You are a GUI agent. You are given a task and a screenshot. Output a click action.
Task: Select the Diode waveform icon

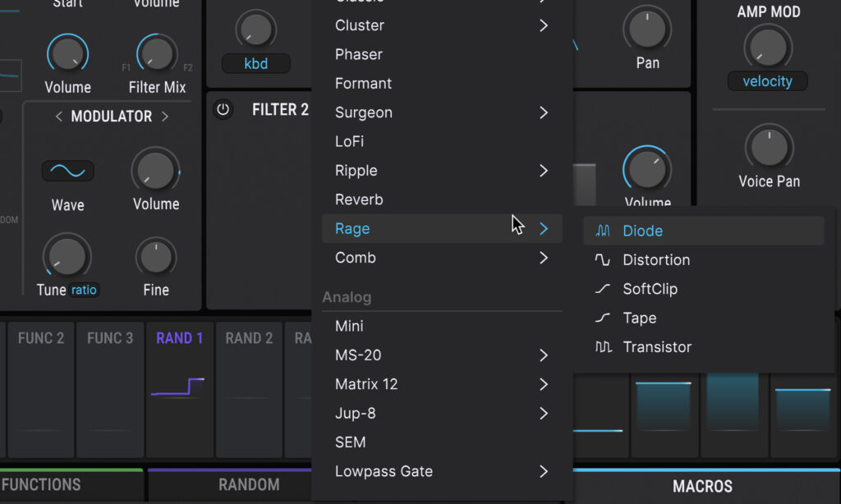[602, 231]
